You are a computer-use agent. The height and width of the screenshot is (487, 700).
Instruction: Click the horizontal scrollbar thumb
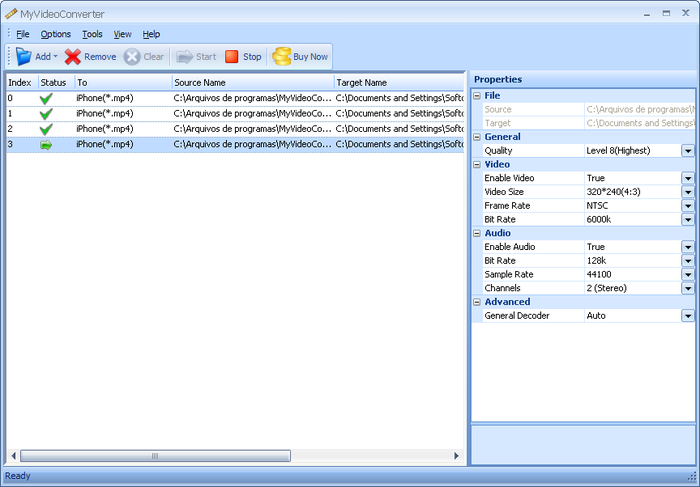155,456
